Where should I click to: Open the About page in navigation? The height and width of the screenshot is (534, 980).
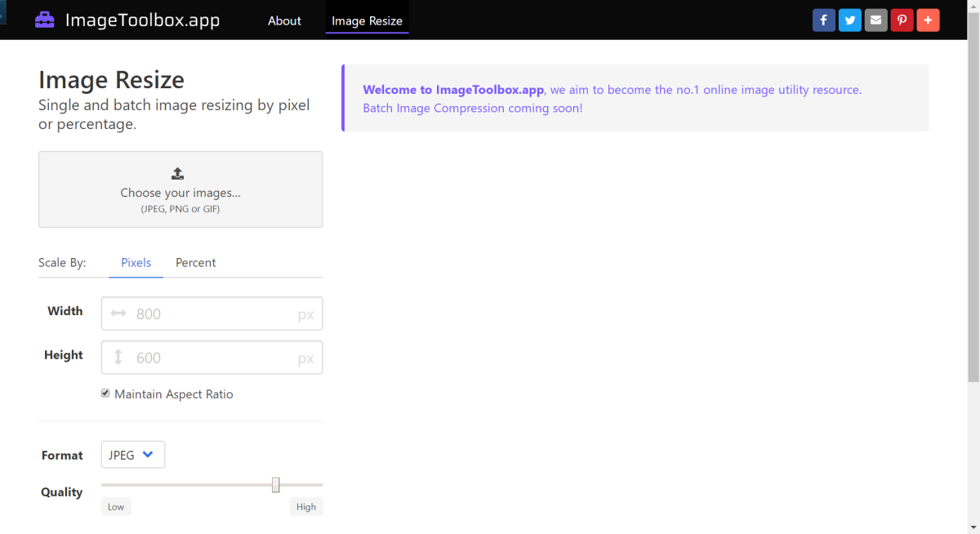click(x=284, y=20)
